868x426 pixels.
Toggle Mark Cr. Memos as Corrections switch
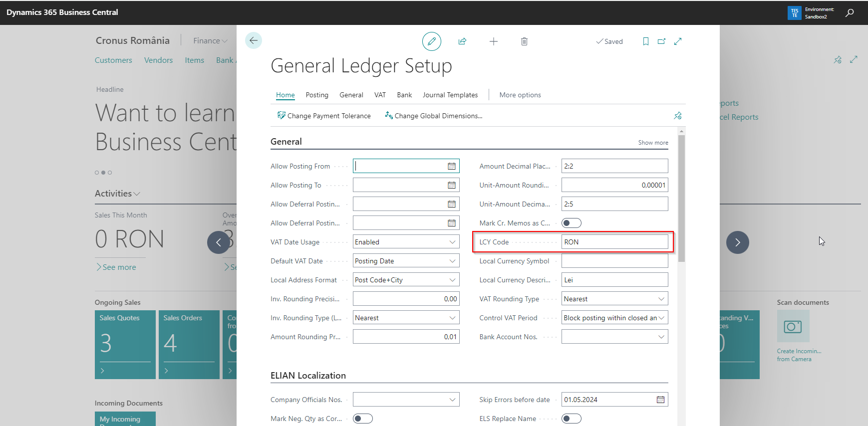coord(572,223)
